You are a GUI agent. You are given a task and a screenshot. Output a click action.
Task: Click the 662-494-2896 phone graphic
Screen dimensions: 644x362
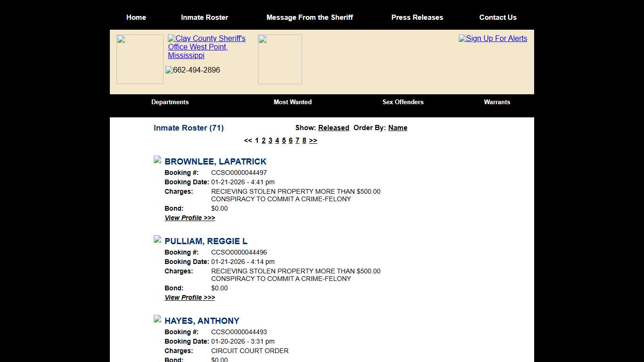(192, 70)
